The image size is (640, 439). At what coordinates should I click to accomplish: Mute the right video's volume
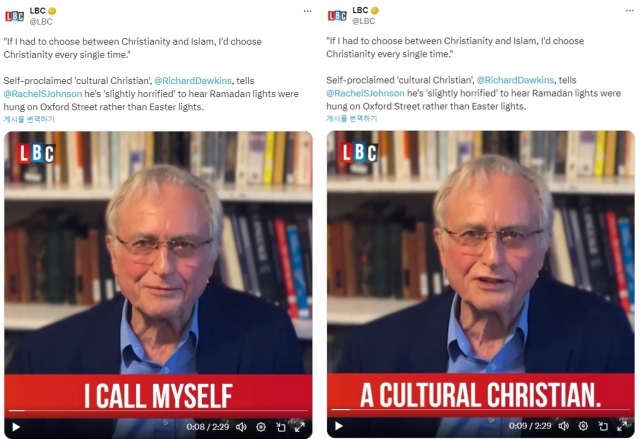tap(564, 426)
